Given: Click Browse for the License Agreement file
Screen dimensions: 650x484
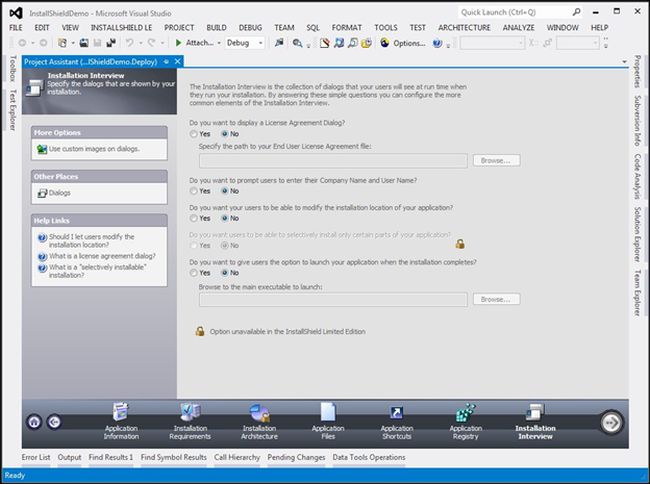Looking at the screenshot, I should tap(496, 160).
